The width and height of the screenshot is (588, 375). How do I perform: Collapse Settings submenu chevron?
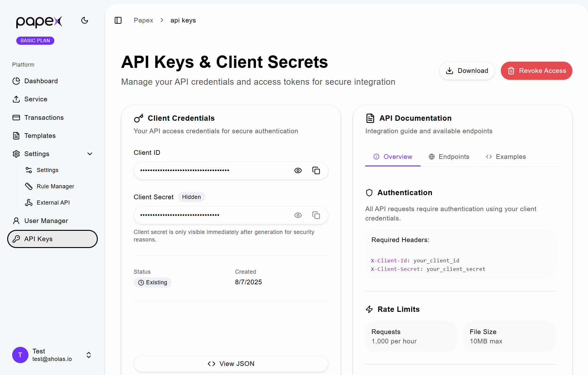pos(90,154)
